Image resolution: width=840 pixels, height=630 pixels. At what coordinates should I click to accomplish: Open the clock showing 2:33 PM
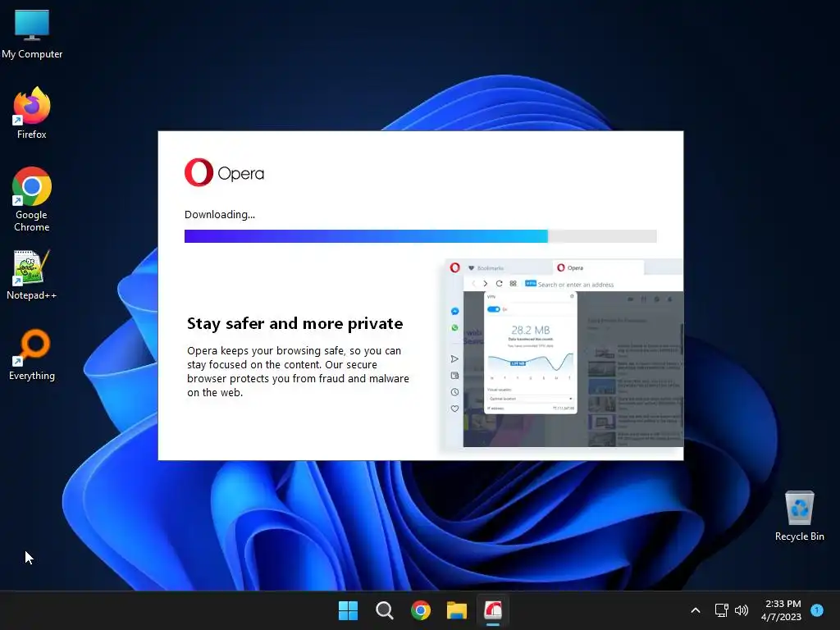tap(781, 610)
